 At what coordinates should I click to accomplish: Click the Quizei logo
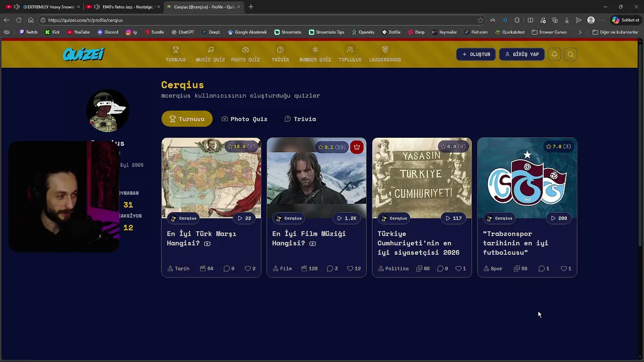pyautogui.click(x=84, y=54)
